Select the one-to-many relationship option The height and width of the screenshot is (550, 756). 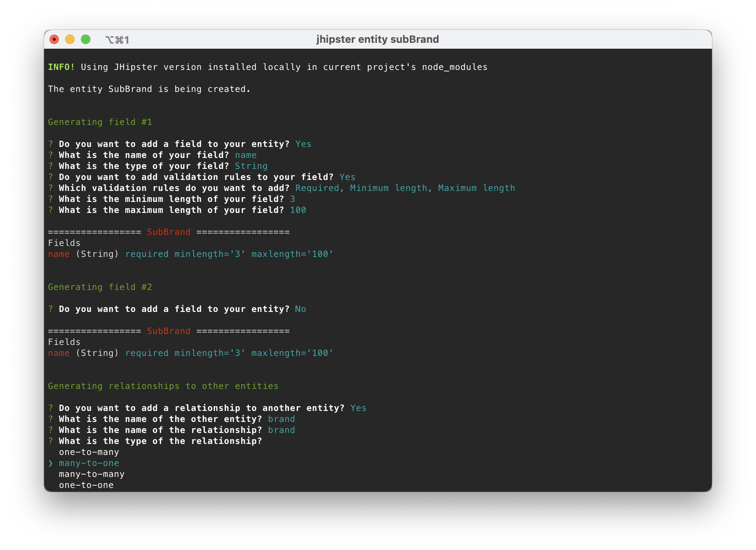(89, 452)
